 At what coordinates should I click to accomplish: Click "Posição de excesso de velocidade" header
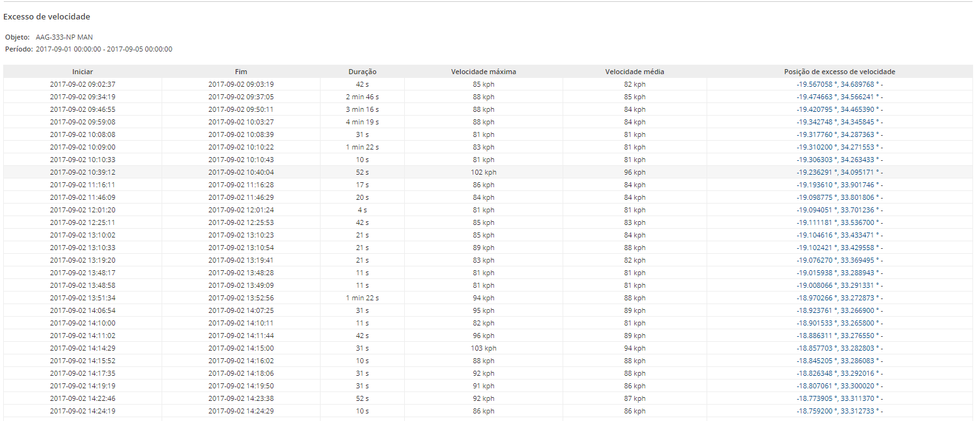(839, 72)
